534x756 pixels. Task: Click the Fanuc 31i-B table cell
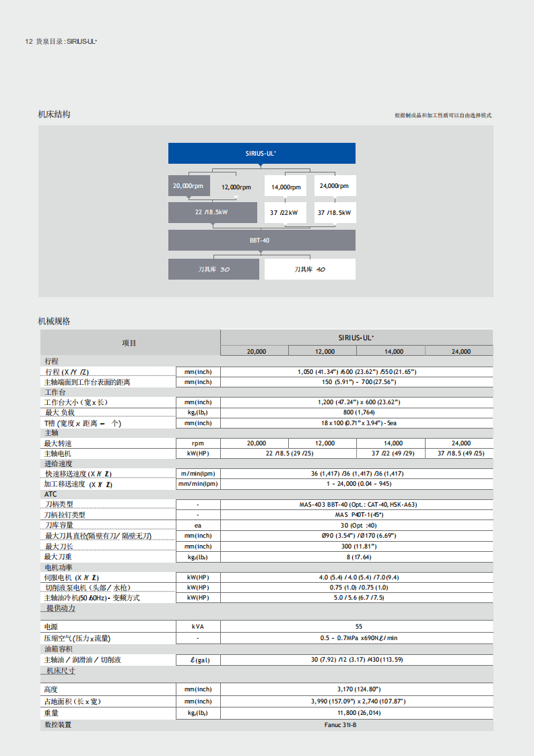pos(357,725)
